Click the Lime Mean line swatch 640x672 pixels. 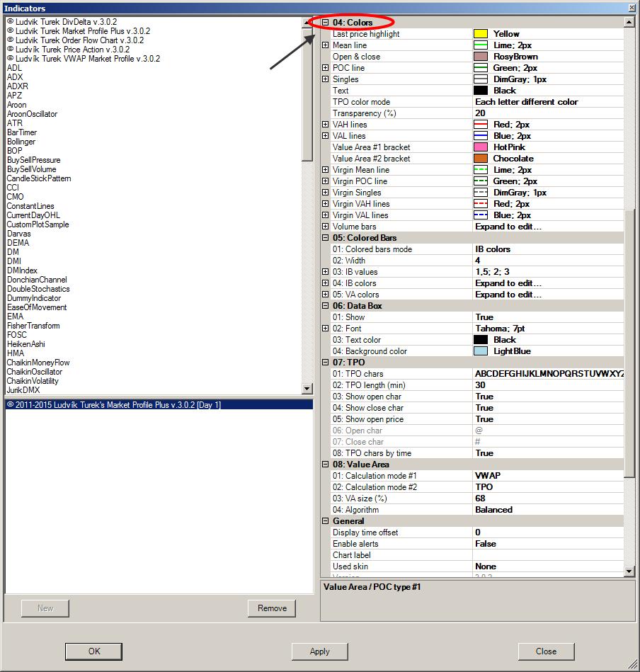tap(481, 45)
